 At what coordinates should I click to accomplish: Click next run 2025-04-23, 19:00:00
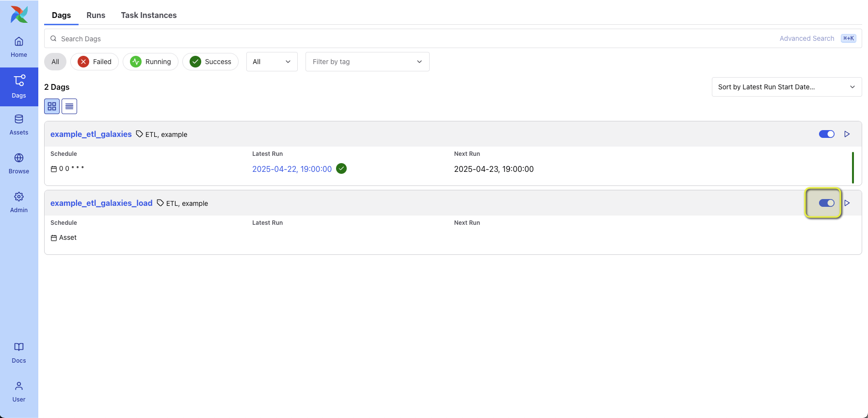coord(494,169)
